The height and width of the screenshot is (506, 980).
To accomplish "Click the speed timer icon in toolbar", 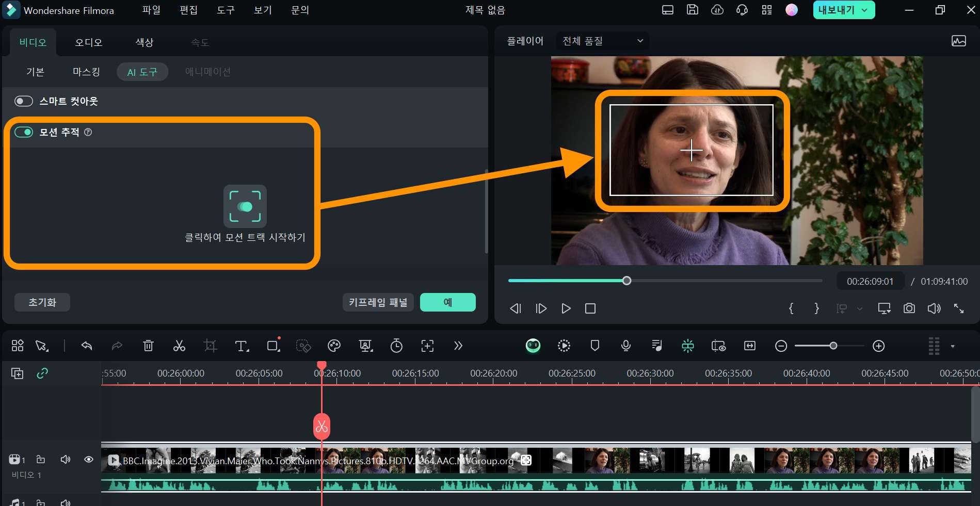I will pos(396,346).
